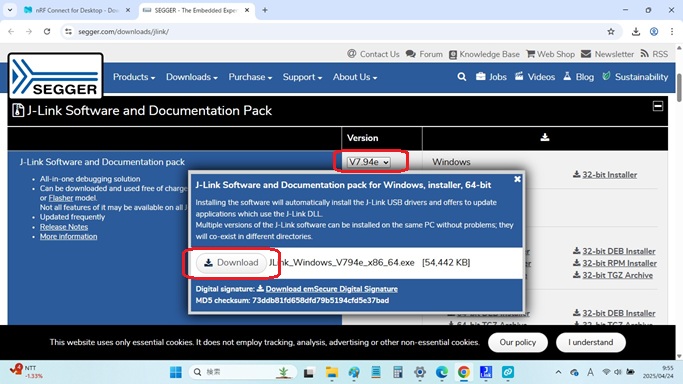Click the Our policy button
683x384 pixels.
pos(517,342)
